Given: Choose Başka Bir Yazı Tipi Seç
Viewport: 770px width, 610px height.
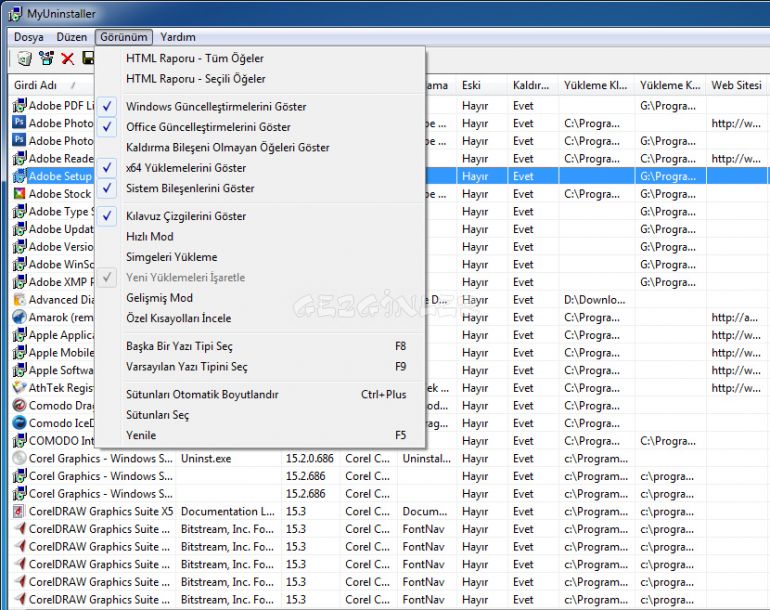Looking at the screenshot, I should pyautogui.click(x=260, y=346).
